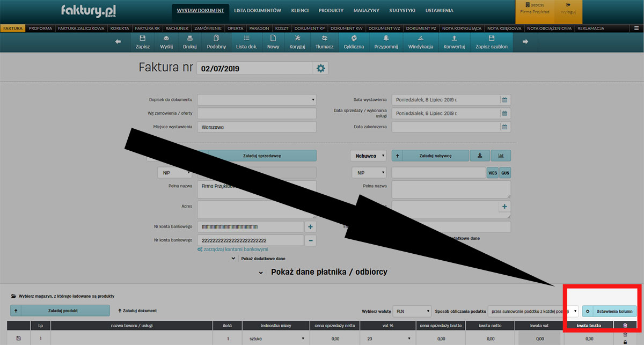
Task: Click the zarządzaj kontami bankowymi link
Action: [x=232, y=249]
